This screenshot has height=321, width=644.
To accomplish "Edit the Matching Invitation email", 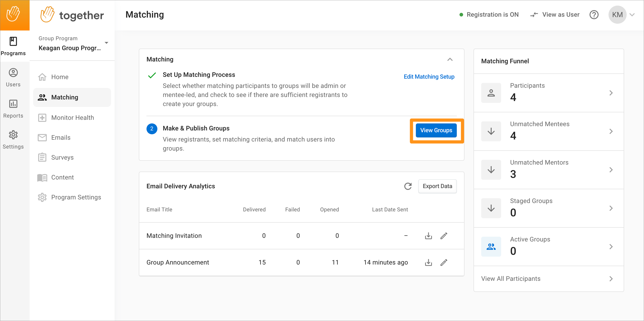I will tap(444, 236).
